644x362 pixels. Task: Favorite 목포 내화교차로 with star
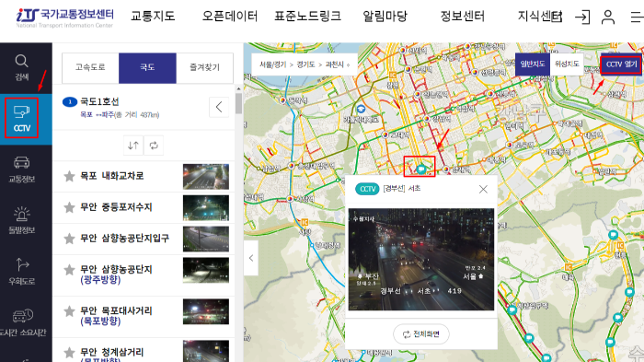coord(69,176)
